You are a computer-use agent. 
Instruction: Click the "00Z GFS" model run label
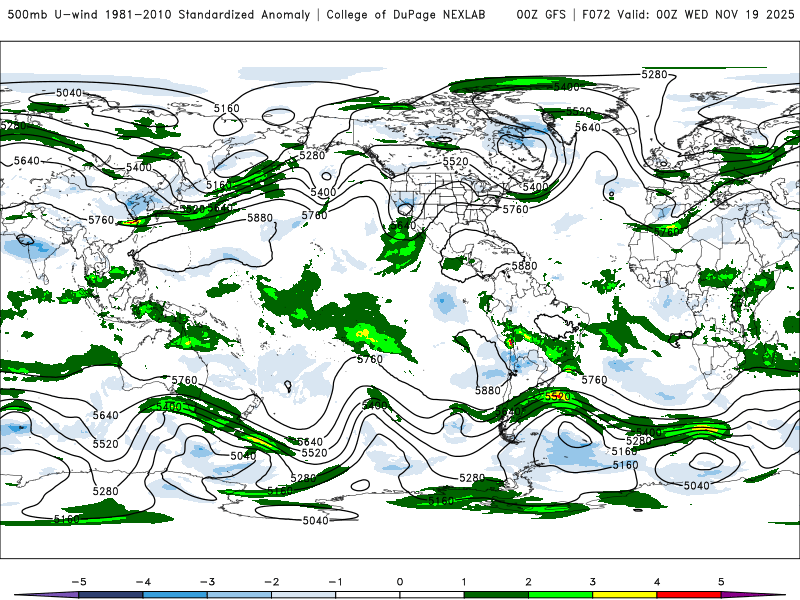(x=541, y=15)
